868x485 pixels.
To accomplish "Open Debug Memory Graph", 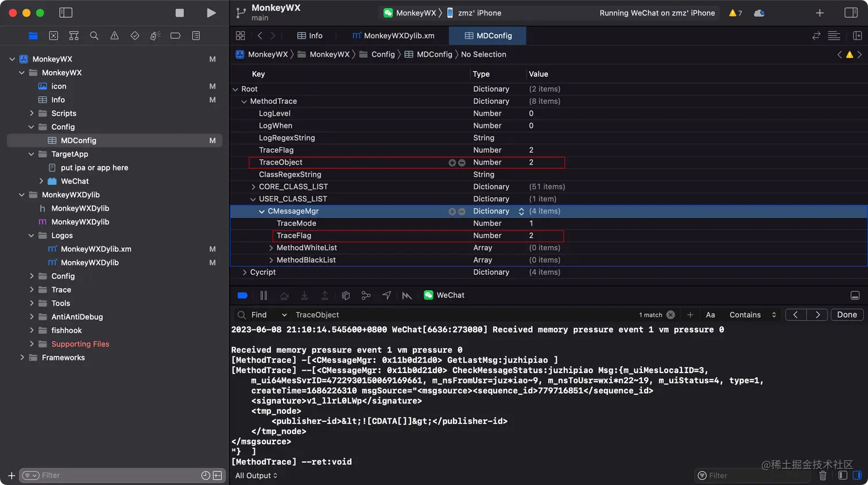I will (x=366, y=296).
